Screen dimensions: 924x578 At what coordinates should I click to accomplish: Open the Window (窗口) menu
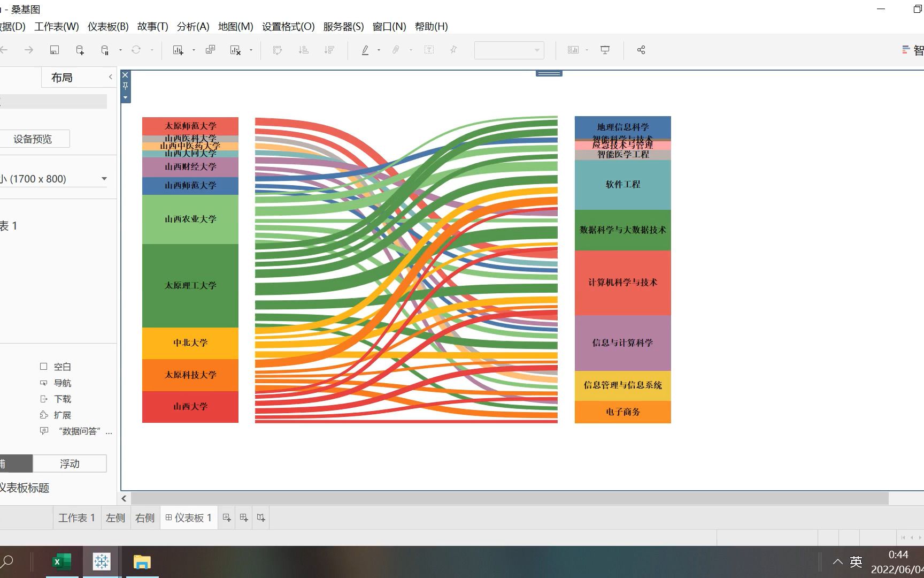389,26
